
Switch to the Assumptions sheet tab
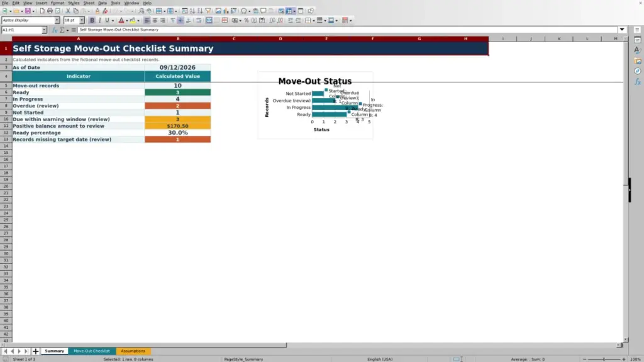(x=133, y=351)
